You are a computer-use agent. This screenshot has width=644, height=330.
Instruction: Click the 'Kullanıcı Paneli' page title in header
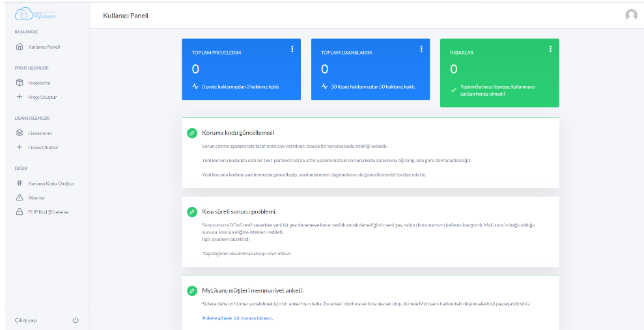126,16
